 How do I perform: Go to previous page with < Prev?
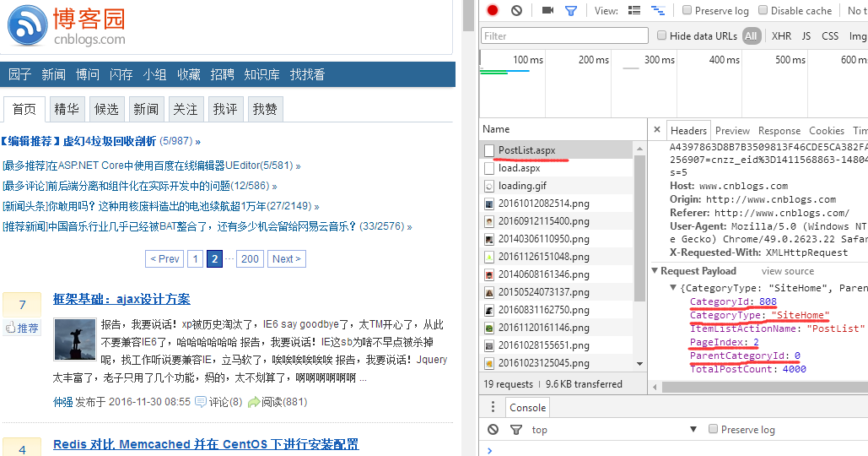click(x=164, y=258)
